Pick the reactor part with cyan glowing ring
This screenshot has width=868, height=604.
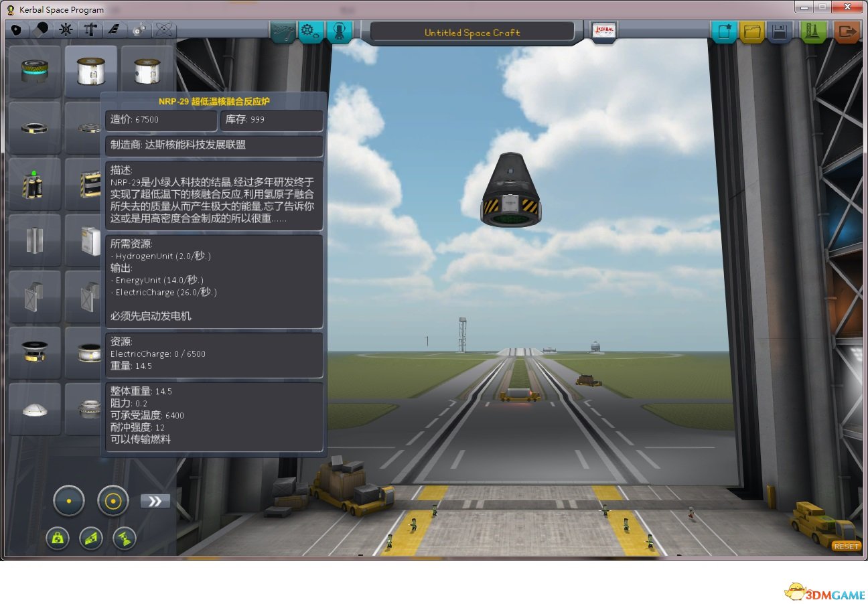pos(35,71)
